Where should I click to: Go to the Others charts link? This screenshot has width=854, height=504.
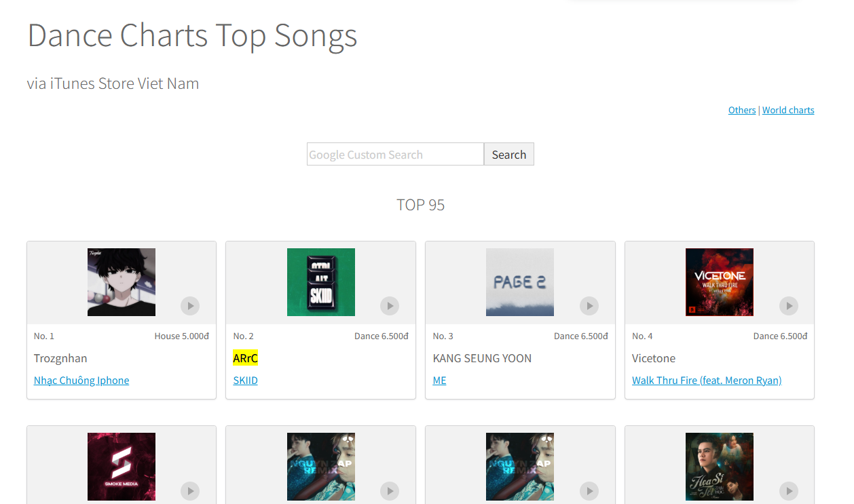pyautogui.click(x=742, y=111)
